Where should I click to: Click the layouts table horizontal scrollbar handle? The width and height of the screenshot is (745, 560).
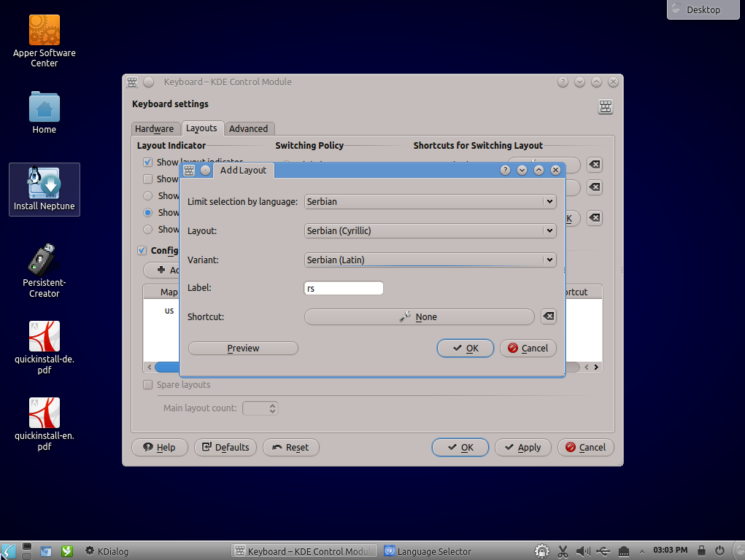coord(167,367)
